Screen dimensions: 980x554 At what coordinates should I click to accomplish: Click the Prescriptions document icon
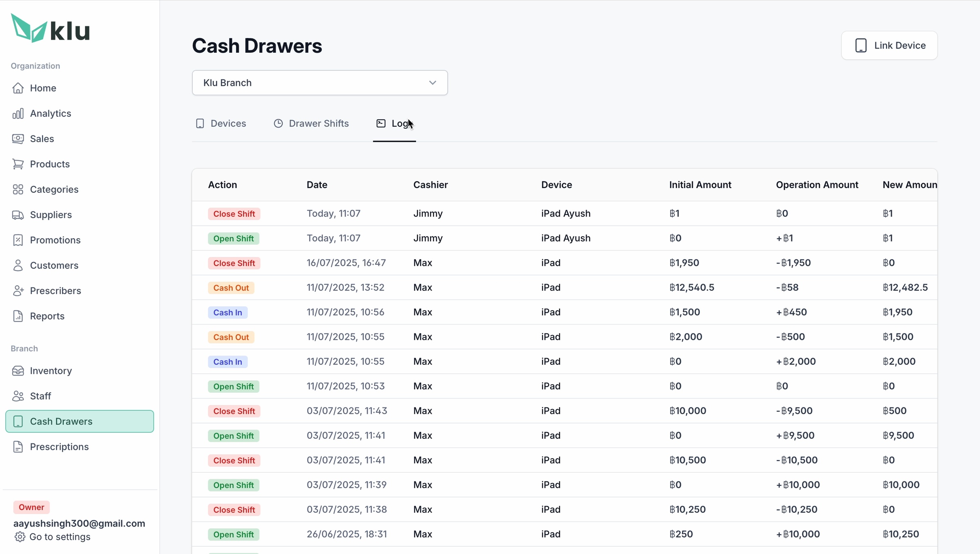[18, 447]
